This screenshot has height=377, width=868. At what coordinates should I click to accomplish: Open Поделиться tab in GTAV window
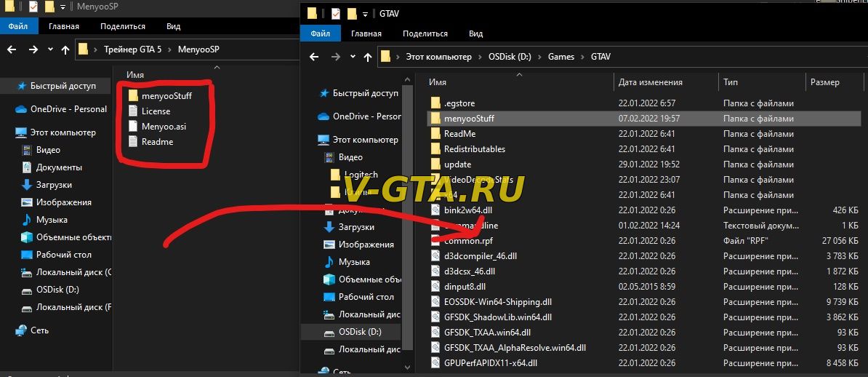pyautogui.click(x=425, y=33)
